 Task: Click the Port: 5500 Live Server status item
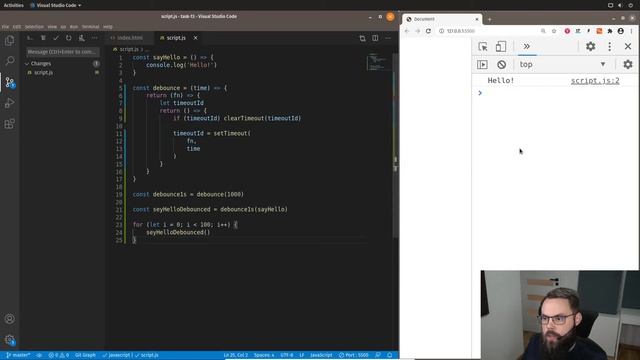pyautogui.click(x=353, y=355)
